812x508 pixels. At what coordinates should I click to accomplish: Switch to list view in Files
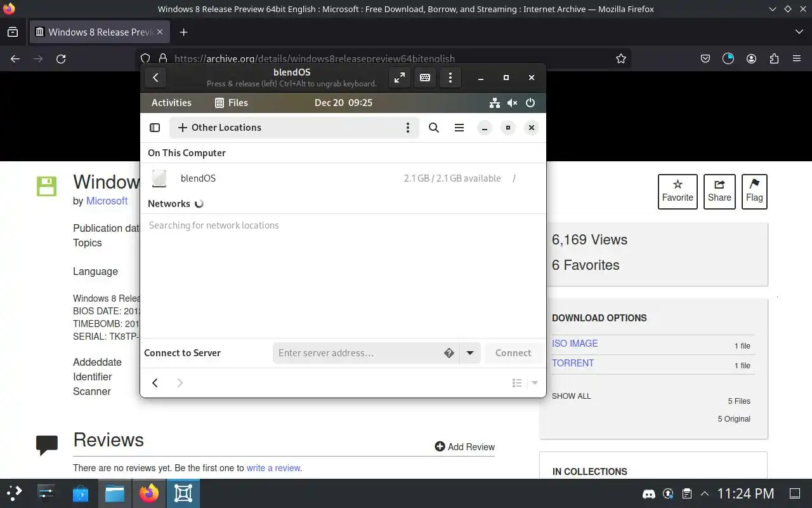517,383
